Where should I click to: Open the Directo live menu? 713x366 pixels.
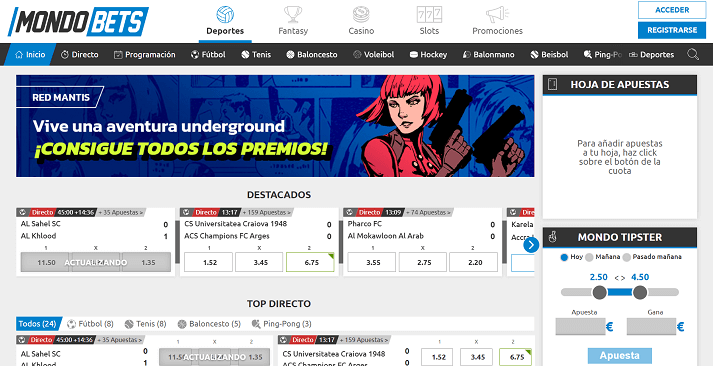tap(80, 55)
